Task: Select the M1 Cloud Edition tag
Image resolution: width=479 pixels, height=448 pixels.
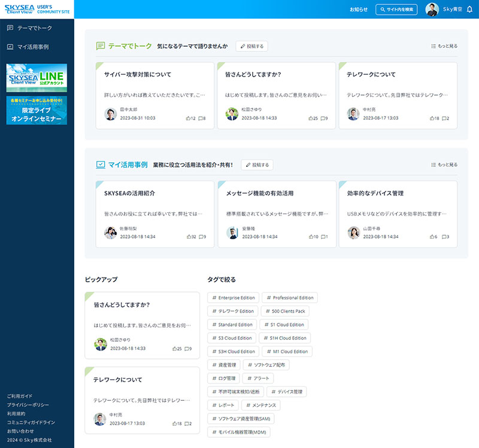Action: (x=287, y=351)
